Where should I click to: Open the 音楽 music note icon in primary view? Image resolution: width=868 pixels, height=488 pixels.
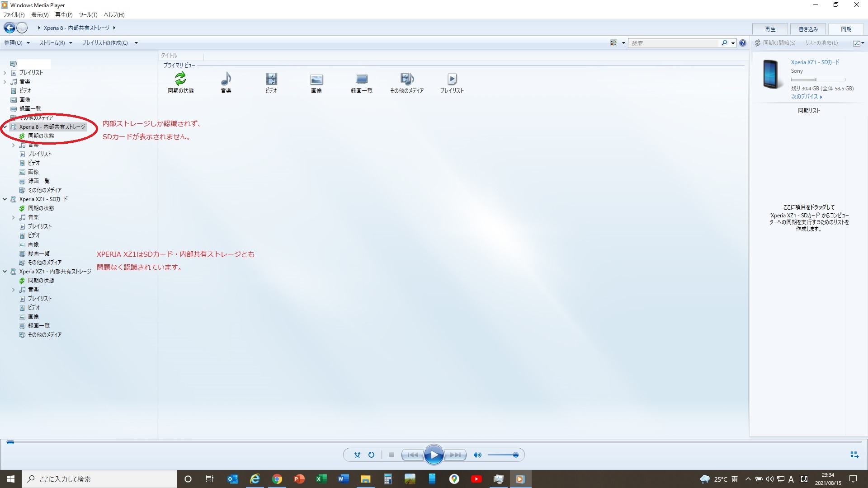(x=226, y=83)
